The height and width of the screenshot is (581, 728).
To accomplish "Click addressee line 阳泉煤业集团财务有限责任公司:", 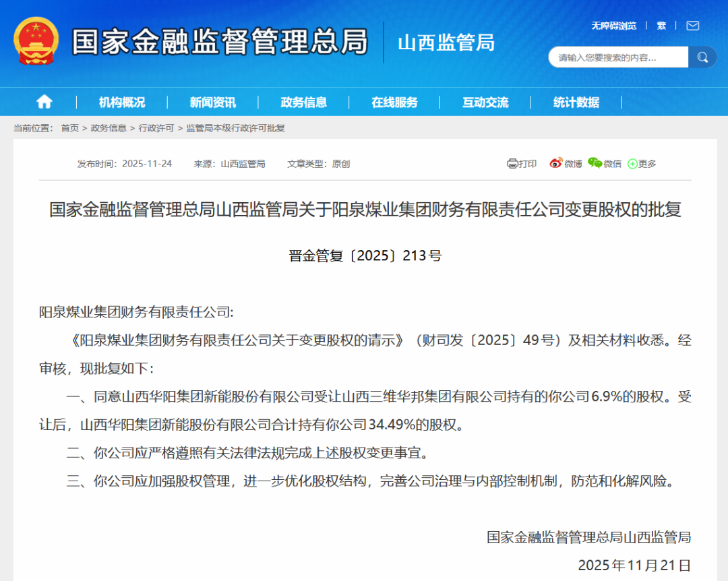I will click(136, 312).
